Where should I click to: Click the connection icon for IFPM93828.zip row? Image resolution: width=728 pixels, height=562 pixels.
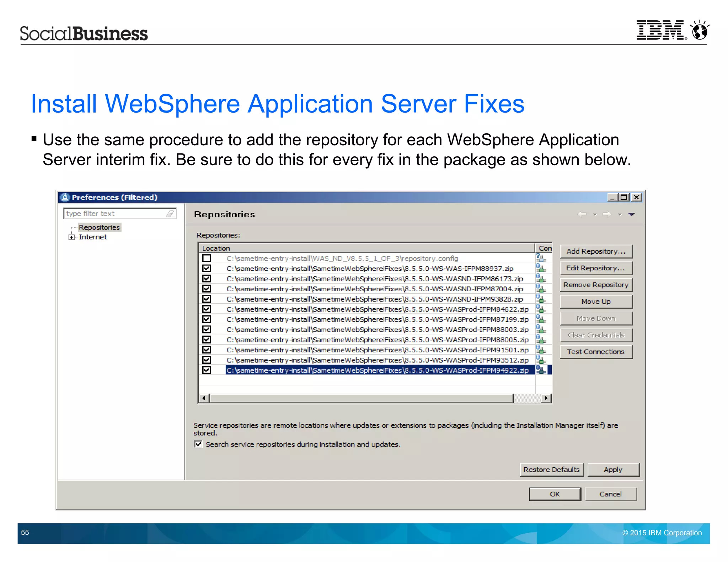pyautogui.click(x=541, y=299)
